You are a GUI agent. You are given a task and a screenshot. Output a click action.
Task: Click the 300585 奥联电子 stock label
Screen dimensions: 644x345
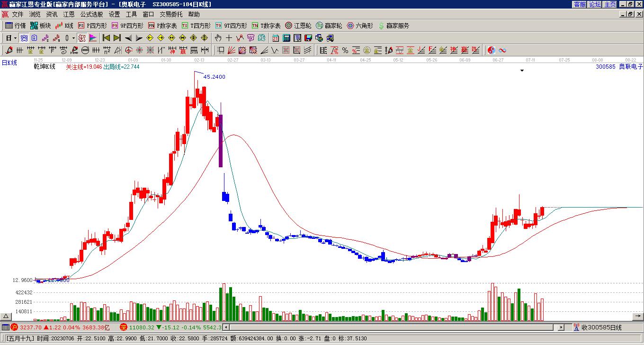coord(619,67)
